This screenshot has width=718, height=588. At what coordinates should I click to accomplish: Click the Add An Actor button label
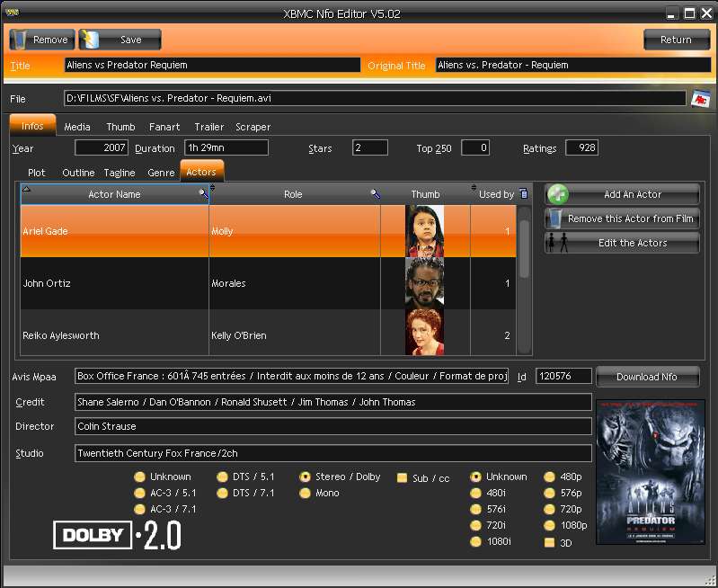click(x=633, y=194)
